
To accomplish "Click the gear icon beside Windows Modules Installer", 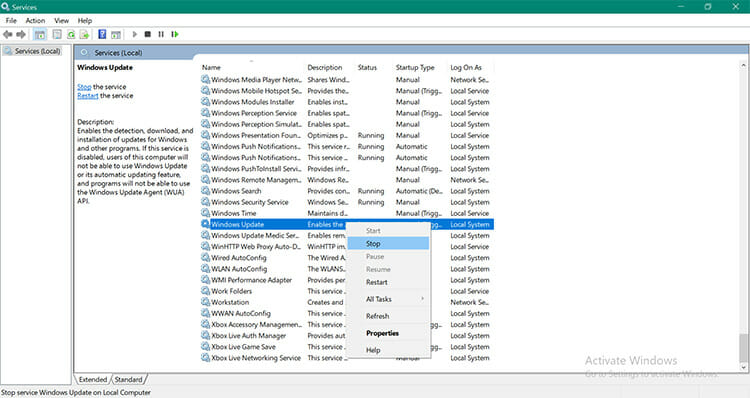I will (x=205, y=102).
